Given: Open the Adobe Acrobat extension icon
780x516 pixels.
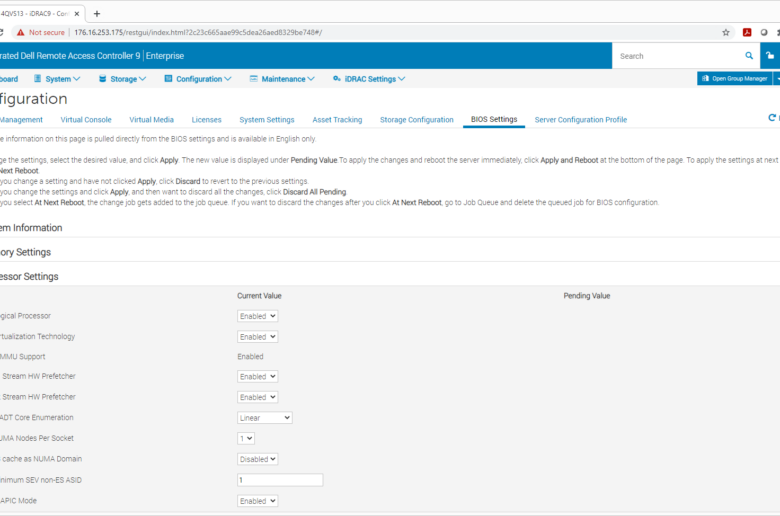Looking at the screenshot, I should coord(747,32).
